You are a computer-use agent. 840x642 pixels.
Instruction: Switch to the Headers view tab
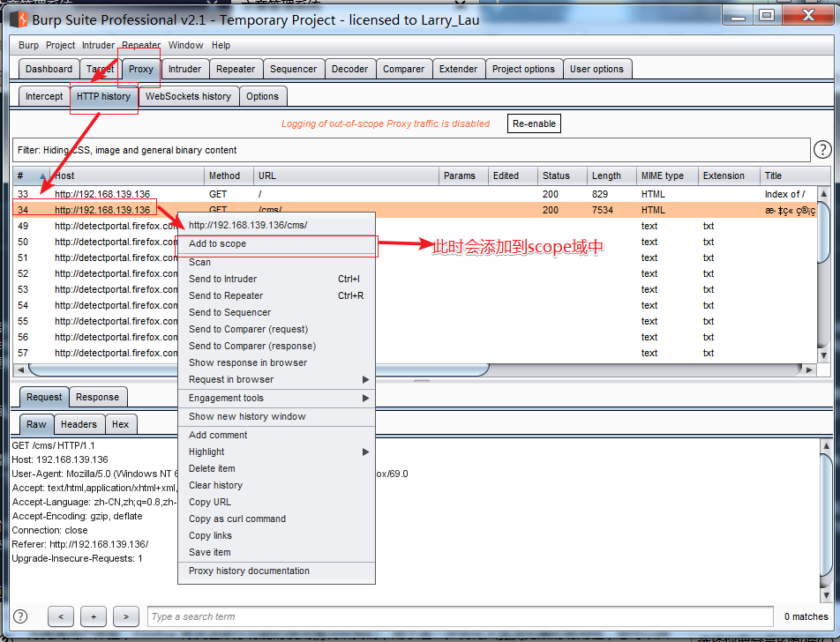pyautogui.click(x=79, y=424)
